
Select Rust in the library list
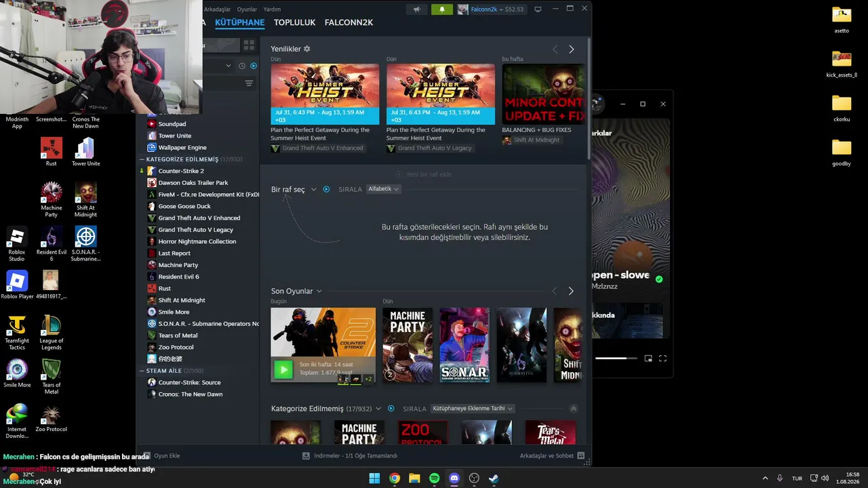tap(165, 289)
